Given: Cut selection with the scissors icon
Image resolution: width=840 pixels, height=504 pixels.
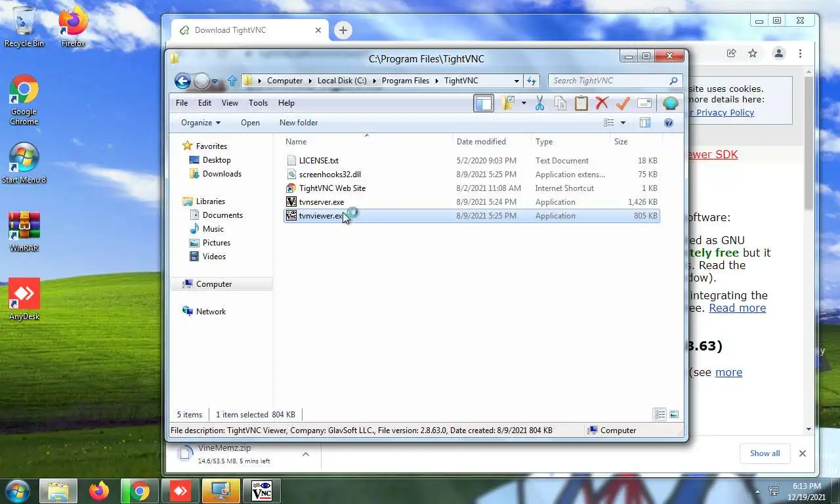Looking at the screenshot, I should [539, 103].
